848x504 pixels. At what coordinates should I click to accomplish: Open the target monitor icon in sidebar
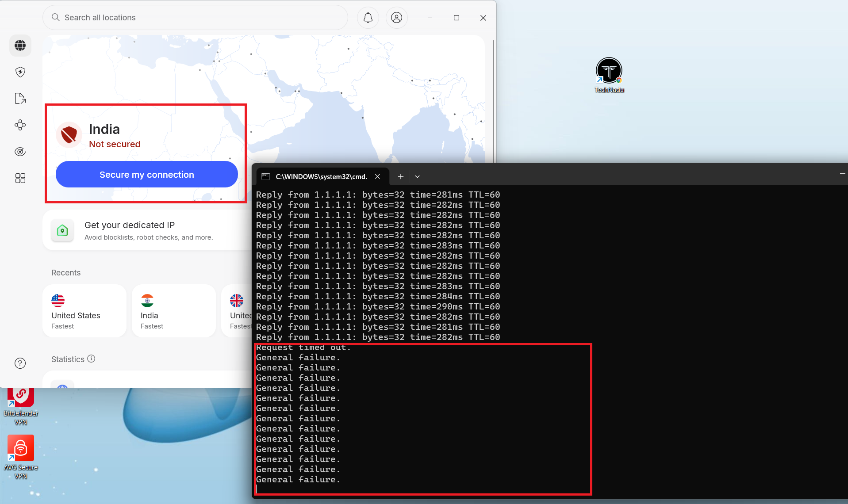(20, 152)
